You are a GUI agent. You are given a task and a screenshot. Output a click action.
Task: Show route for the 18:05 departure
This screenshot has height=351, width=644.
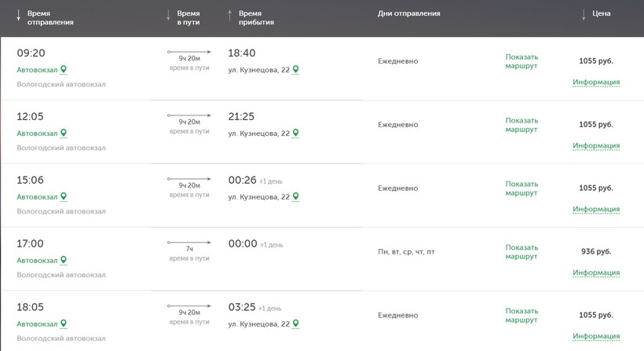point(521,316)
